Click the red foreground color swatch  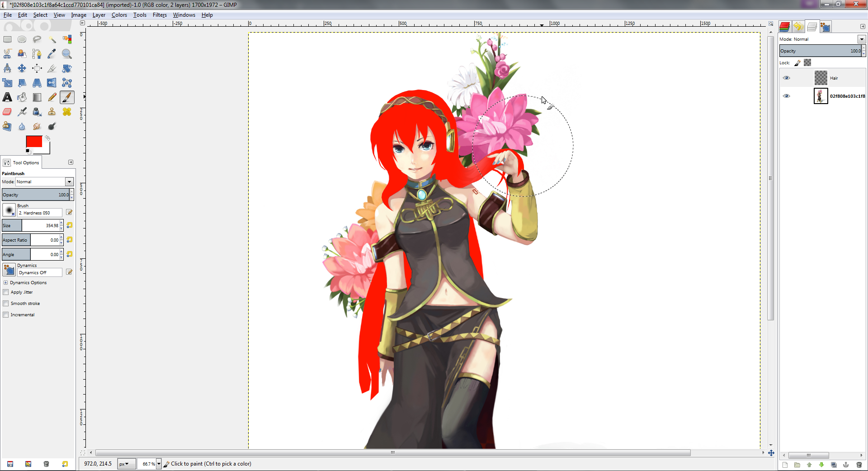(x=34, y=142)
